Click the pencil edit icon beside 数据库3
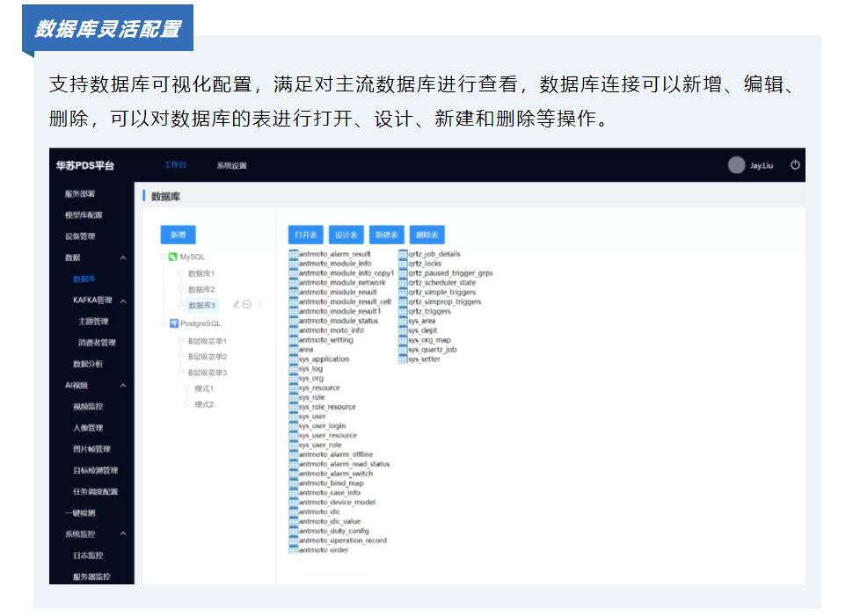The width and height of the screenshot is (853, 616). tap(235, 304)
